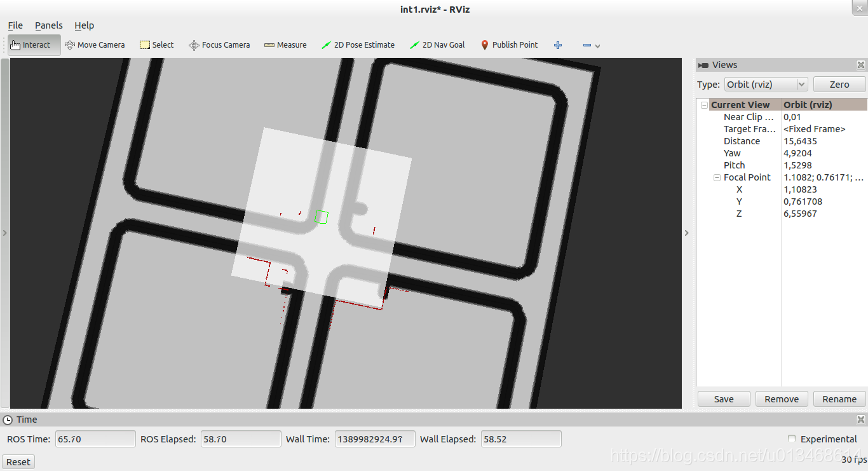Activate the Select tool
Viewport: 868px width, 471px height.
click(x=156, y=44)
